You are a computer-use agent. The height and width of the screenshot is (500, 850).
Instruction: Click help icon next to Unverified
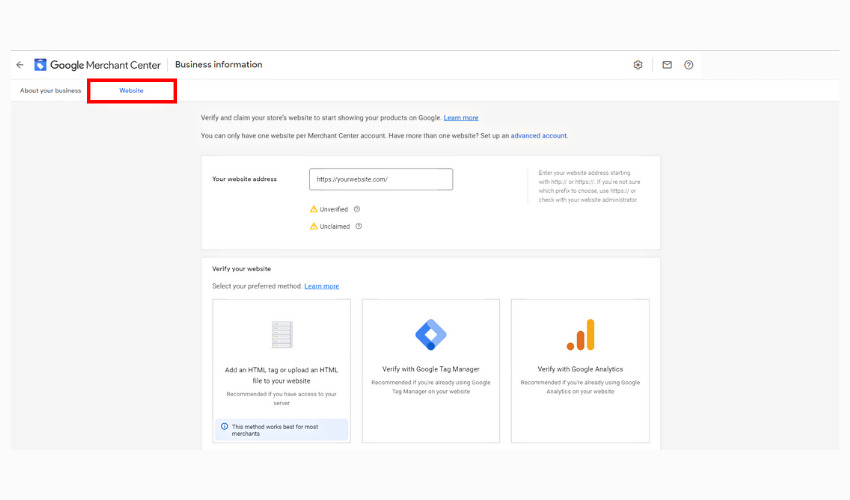pos(357,209)
